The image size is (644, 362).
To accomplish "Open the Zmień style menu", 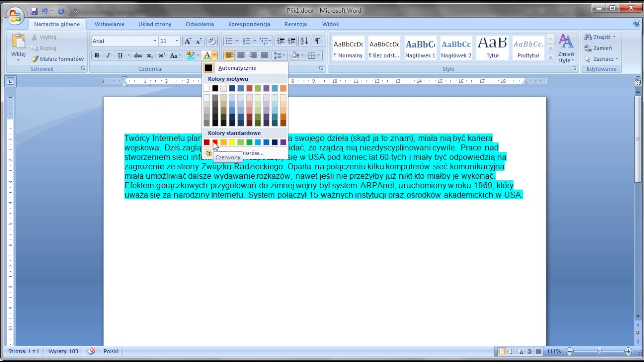I will point(566,49).
